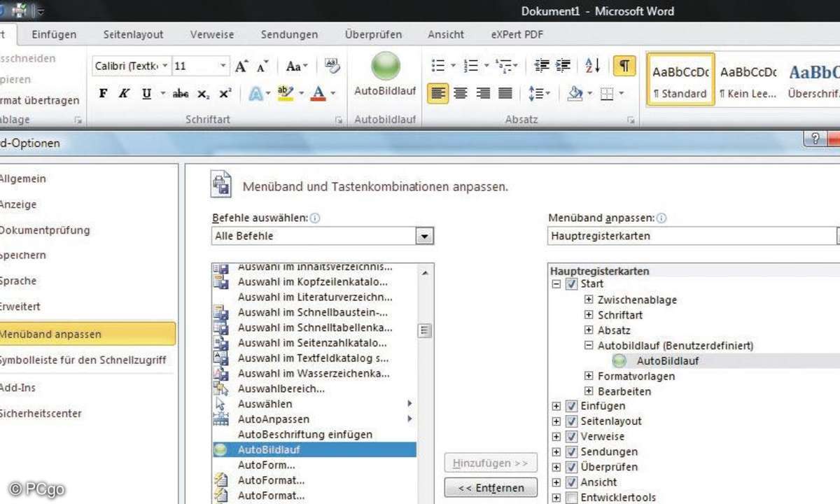Screen dimensions: 840x504
Task: Click the Entfernen button
Action: point(490,488)
